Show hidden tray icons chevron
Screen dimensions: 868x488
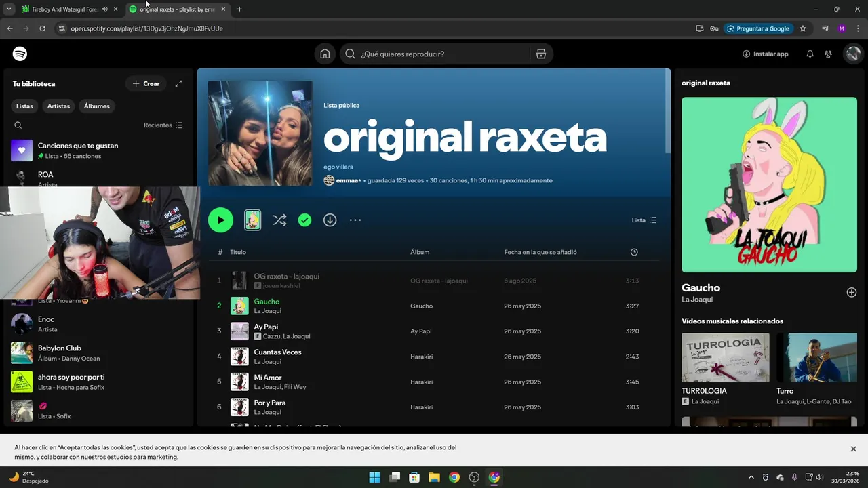[x=751, y=477]
